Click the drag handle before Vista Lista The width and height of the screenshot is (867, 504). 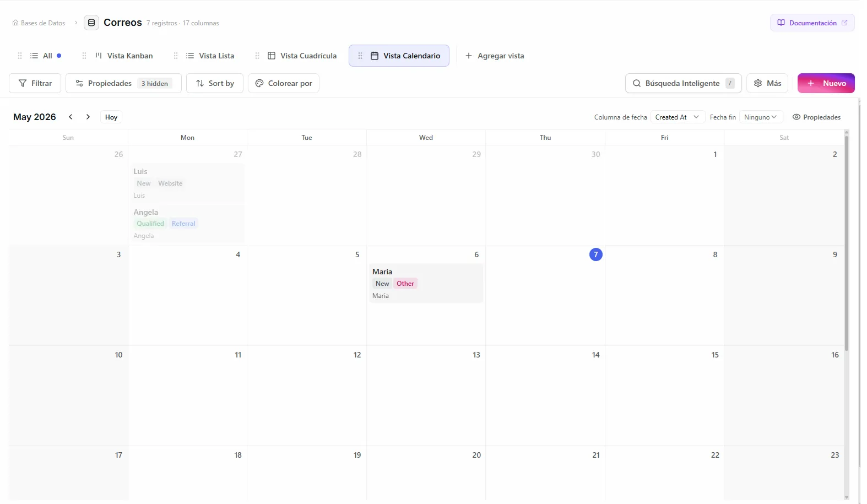[x=176, y=56]
